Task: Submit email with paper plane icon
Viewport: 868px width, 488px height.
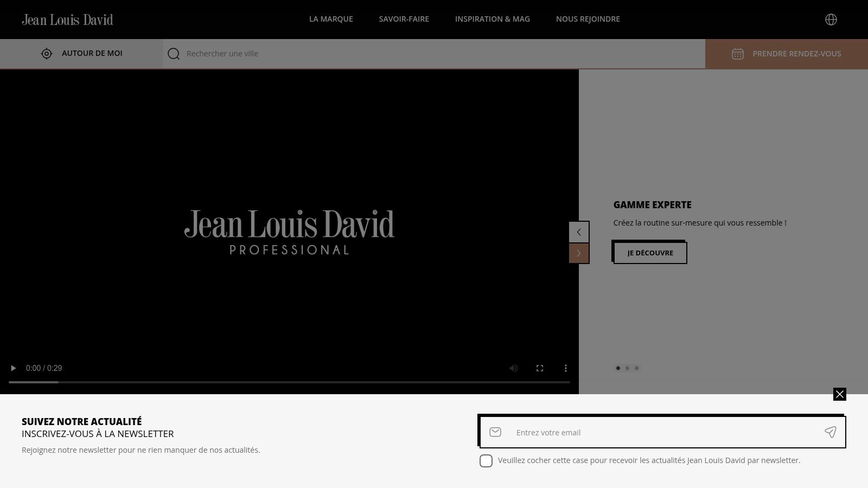Action: [830, 432]
